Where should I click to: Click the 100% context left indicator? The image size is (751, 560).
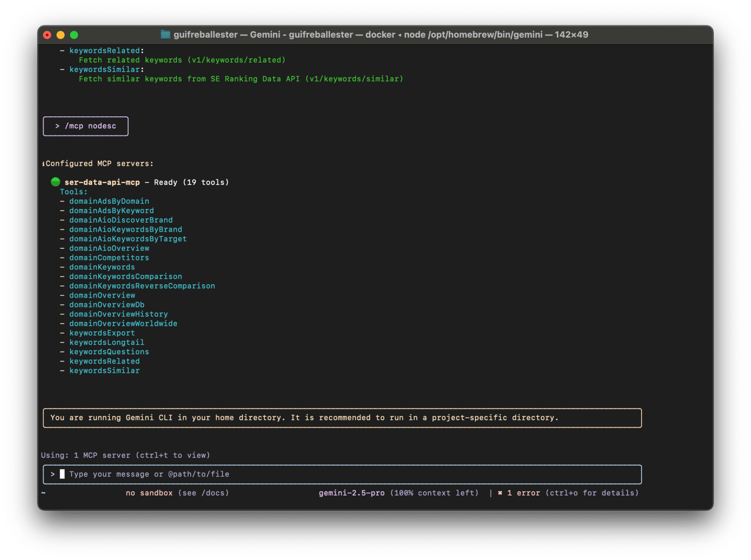click(434, 493)
